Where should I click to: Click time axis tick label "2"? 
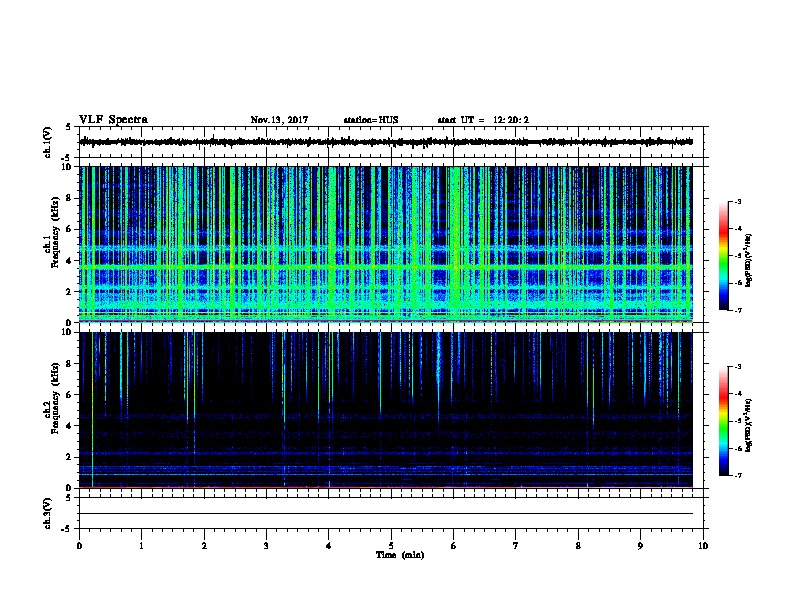(204, 545)
